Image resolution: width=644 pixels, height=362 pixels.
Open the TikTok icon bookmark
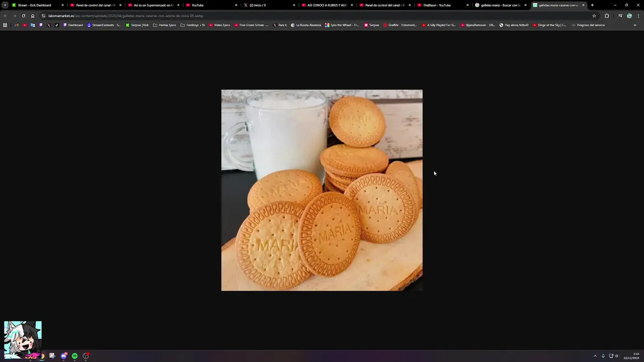57,25
